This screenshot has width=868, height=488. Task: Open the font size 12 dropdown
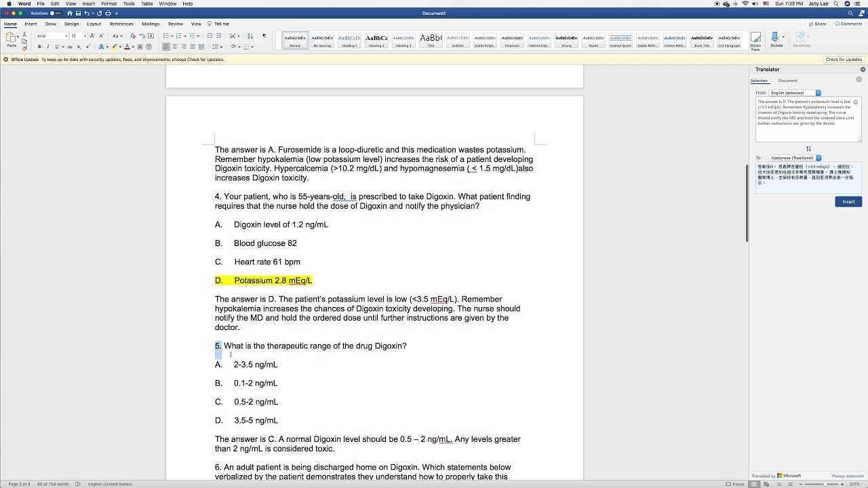85,36
